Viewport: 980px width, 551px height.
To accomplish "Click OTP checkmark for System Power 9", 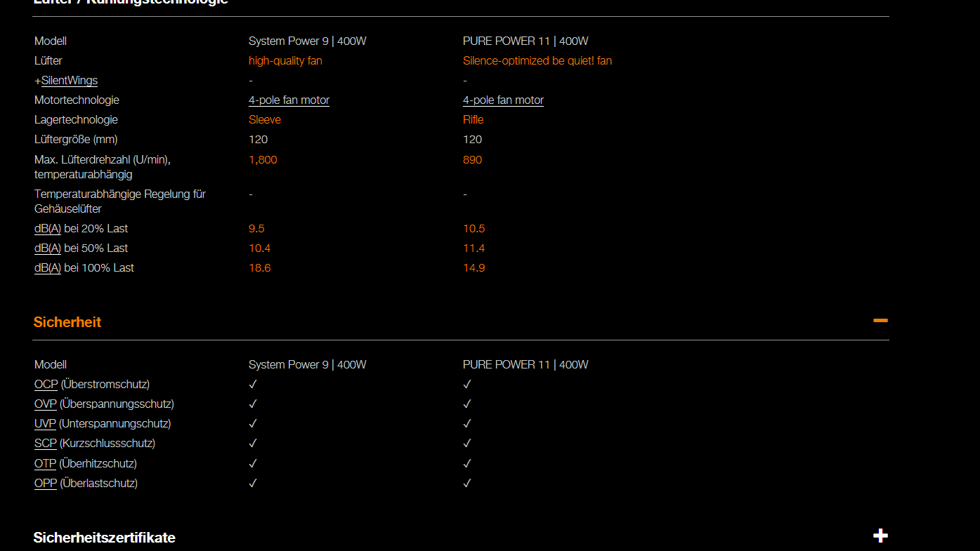I will (x=253, y=464).
